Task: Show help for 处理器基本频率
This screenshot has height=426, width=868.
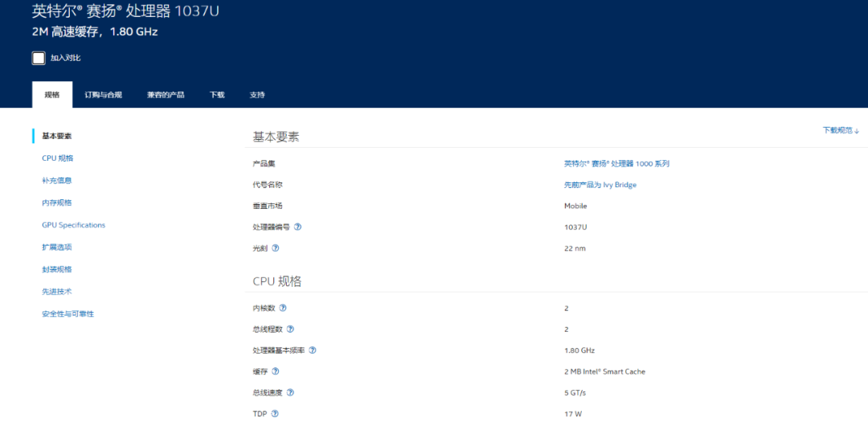Action: pos(312,350)
